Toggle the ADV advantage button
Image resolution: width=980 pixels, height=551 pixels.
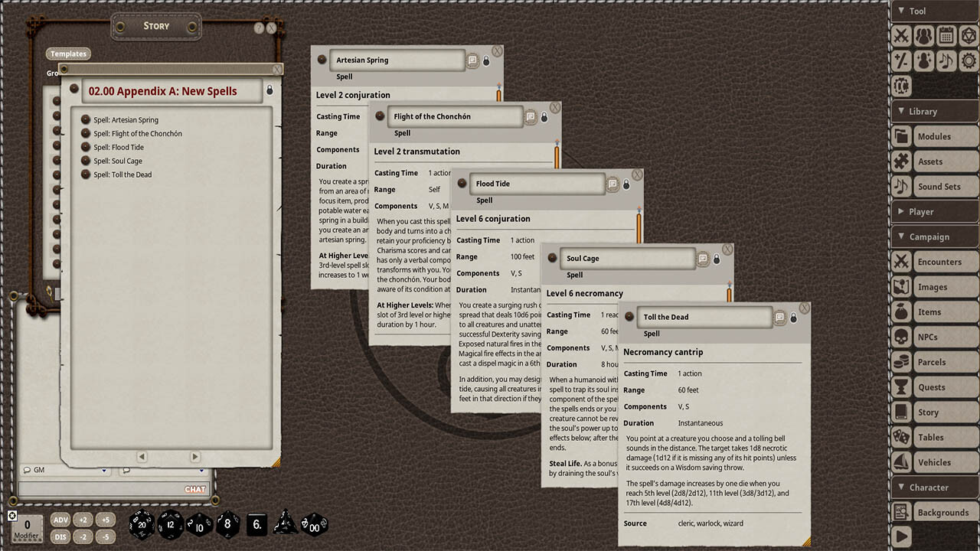click(x=60, y=519)
